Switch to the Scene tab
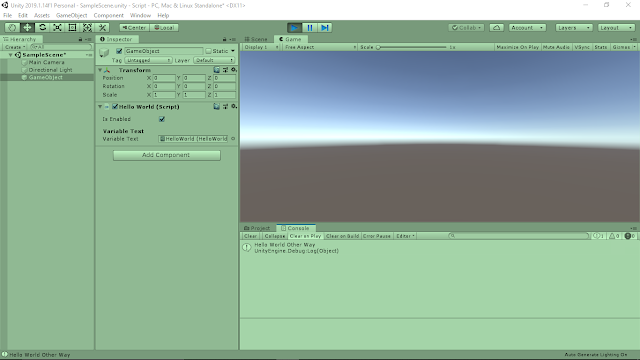Screen dimensions: 640x360 point(256,39)
